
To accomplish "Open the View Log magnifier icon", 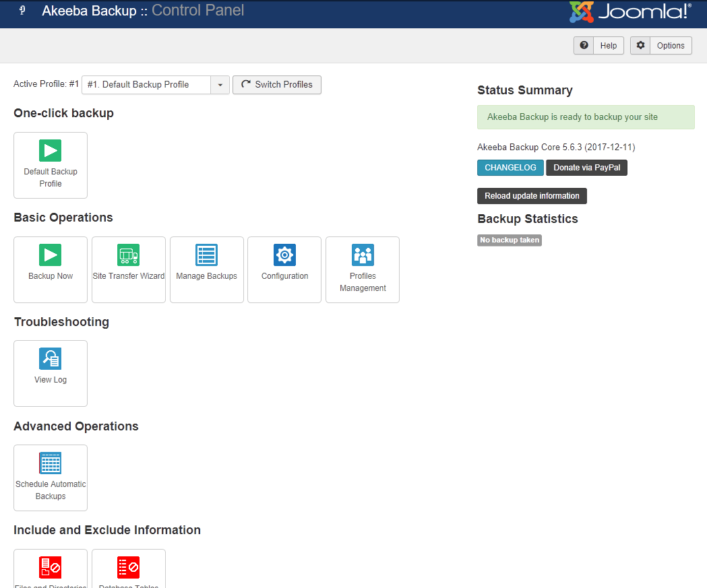I will 50,358.
